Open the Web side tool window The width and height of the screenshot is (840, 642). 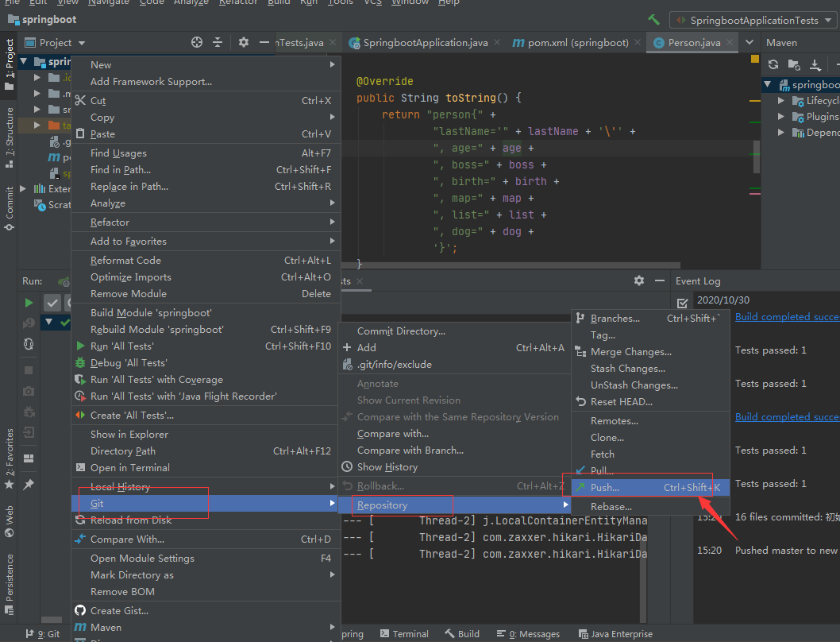point(9,520)
